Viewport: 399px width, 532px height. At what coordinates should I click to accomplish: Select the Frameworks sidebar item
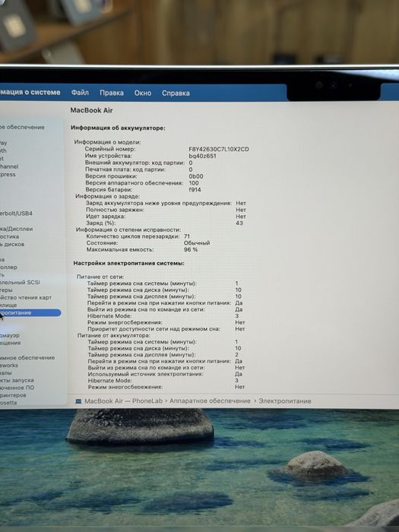point(9,366)
